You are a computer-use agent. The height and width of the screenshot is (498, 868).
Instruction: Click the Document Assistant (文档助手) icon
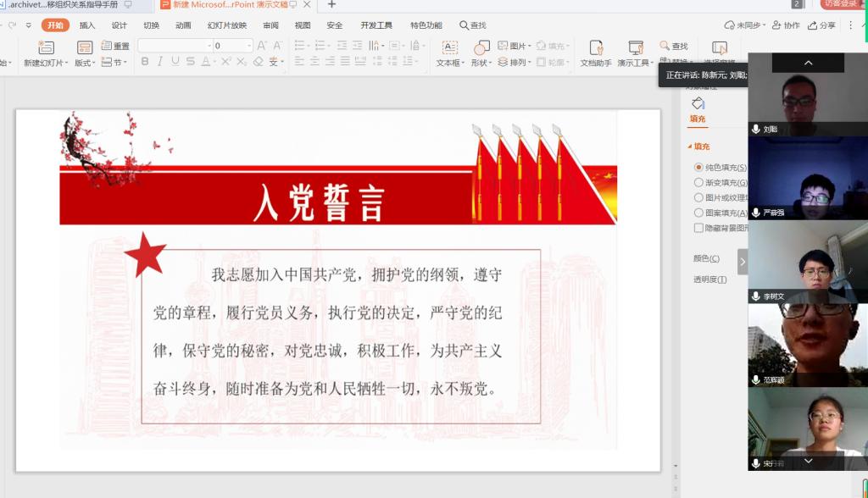click(x=596, y=47)
